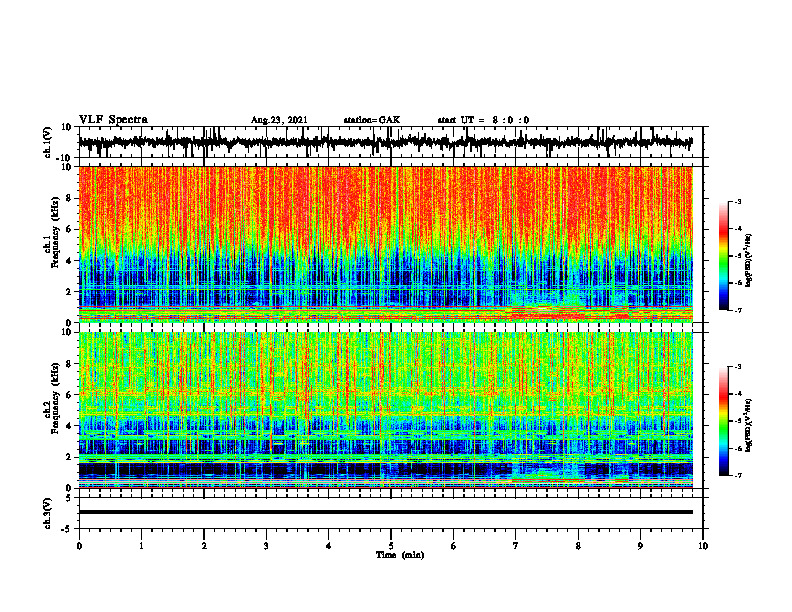Select the "start UT = 8 :0 :0" text
The width and height of the screenshot is (792, 612).
point(483,120)
